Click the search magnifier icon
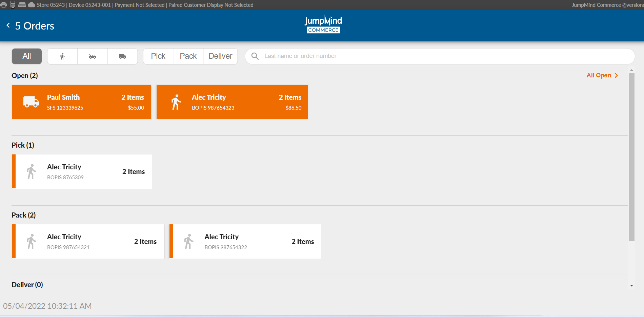The image size is (644, 317). point(255,56)
